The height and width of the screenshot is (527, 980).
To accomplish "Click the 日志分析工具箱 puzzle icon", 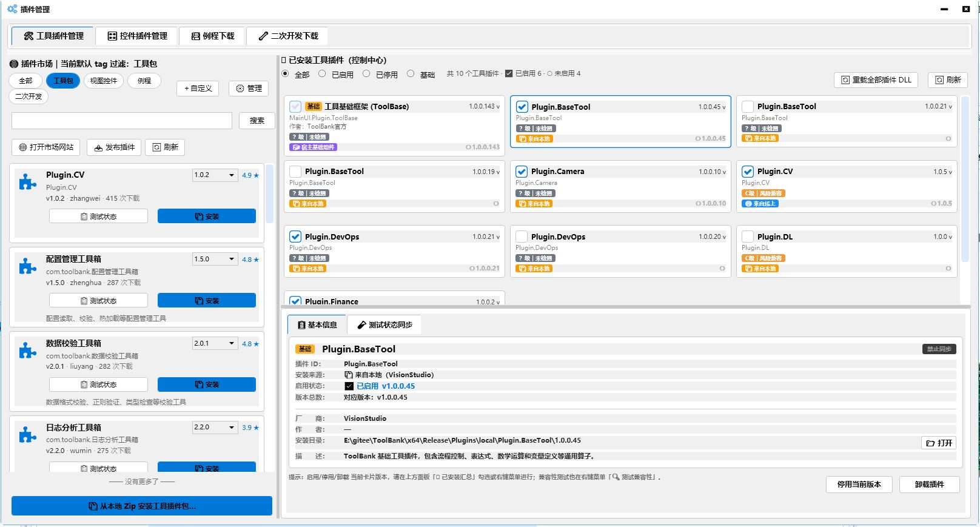I will 27,434.
